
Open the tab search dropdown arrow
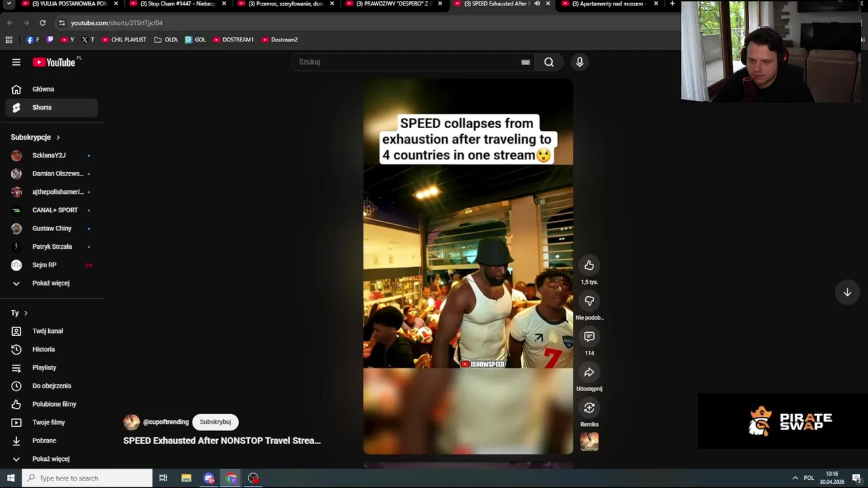(x=9, y=4)
